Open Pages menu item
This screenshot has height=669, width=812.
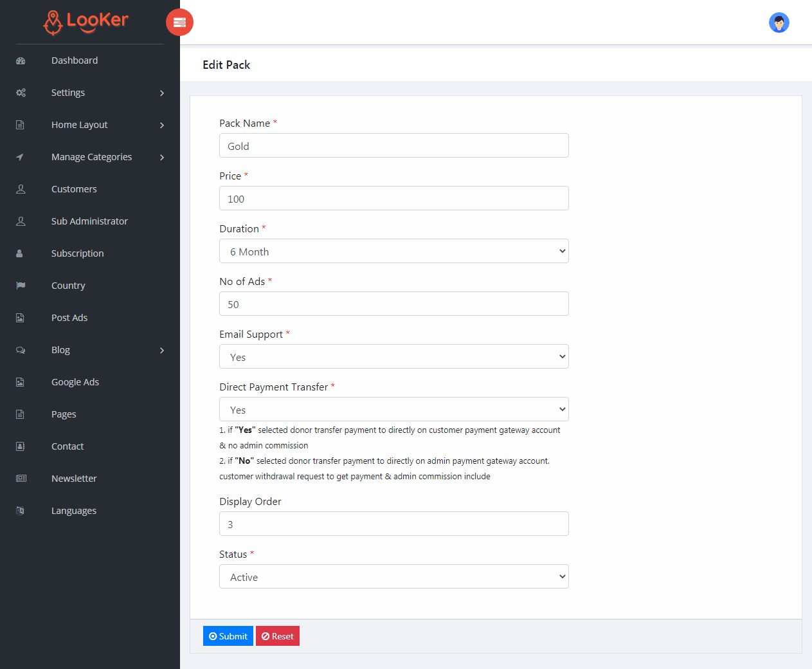click(64, 414)
